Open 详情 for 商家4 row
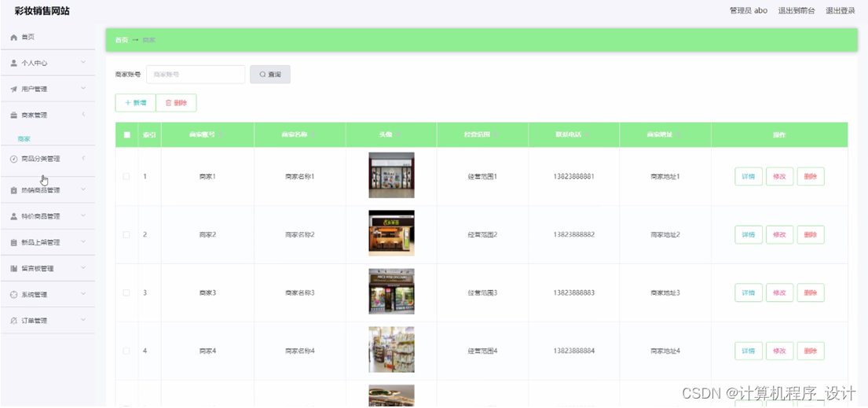The width and height of the screenshot is (868, 408). click(749, 351)
